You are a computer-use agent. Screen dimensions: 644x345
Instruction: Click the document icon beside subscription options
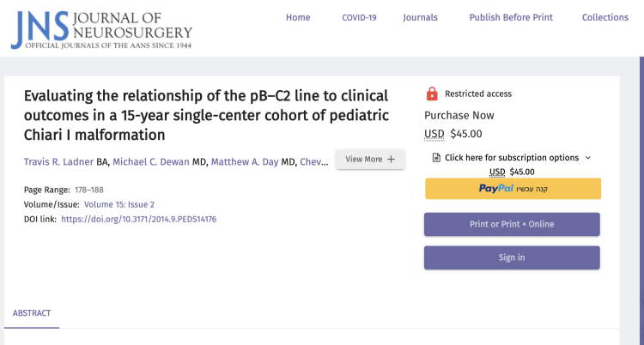click(436, 158)
